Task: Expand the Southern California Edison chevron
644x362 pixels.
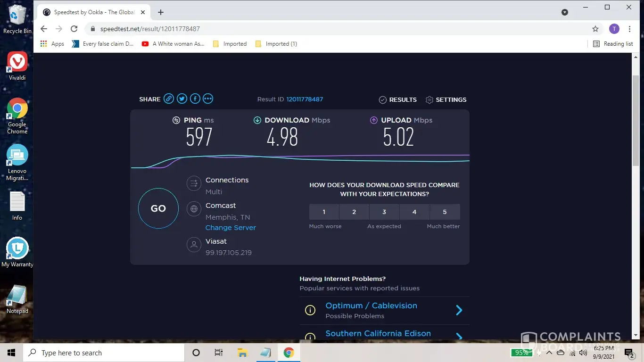Action: point(459,337)
